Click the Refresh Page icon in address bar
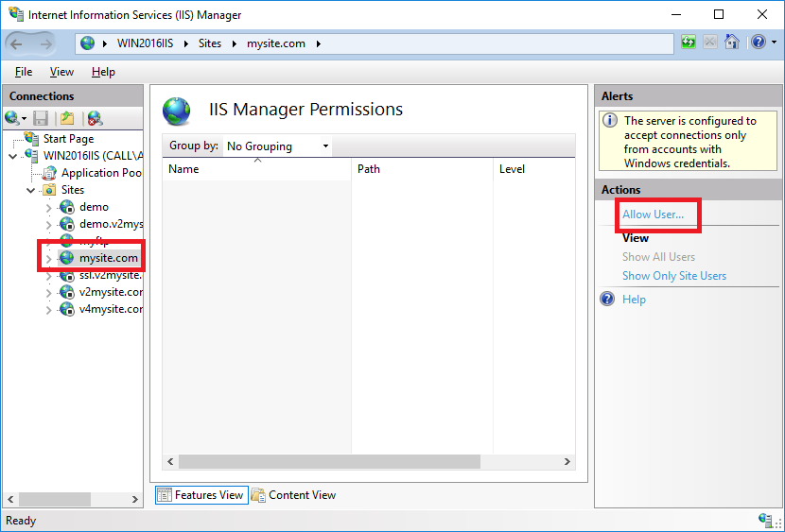Viewport: 785px width, 532px height. (x=689, y=43)
